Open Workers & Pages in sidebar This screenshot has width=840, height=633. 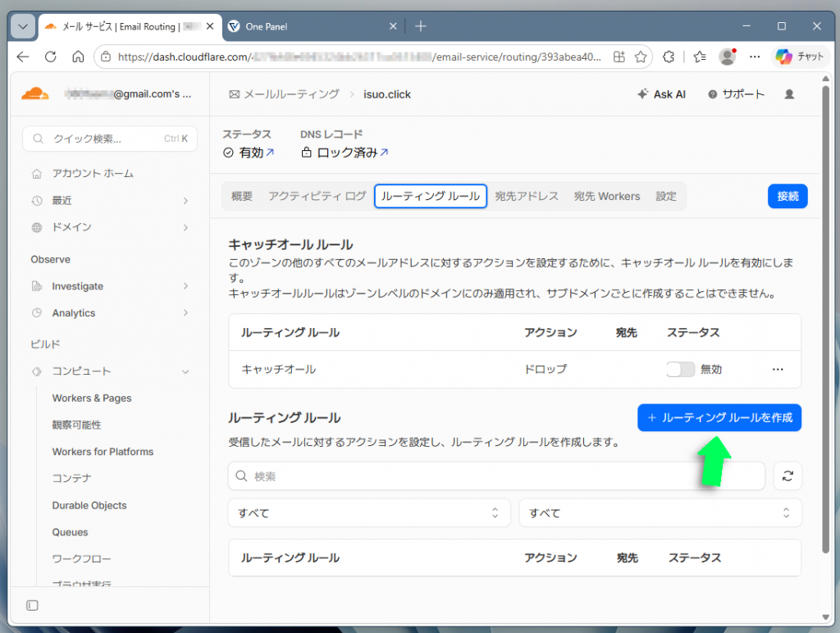92,398
